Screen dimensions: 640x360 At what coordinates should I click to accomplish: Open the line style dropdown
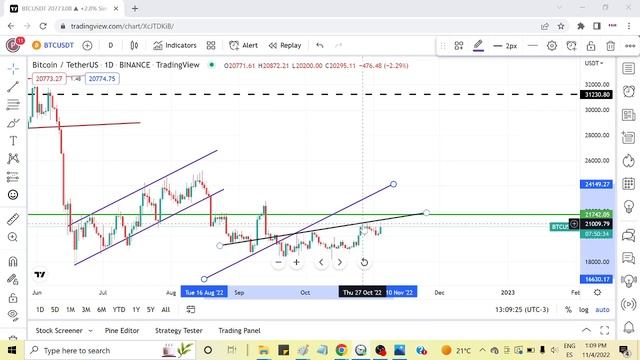(x=533, y=46)
